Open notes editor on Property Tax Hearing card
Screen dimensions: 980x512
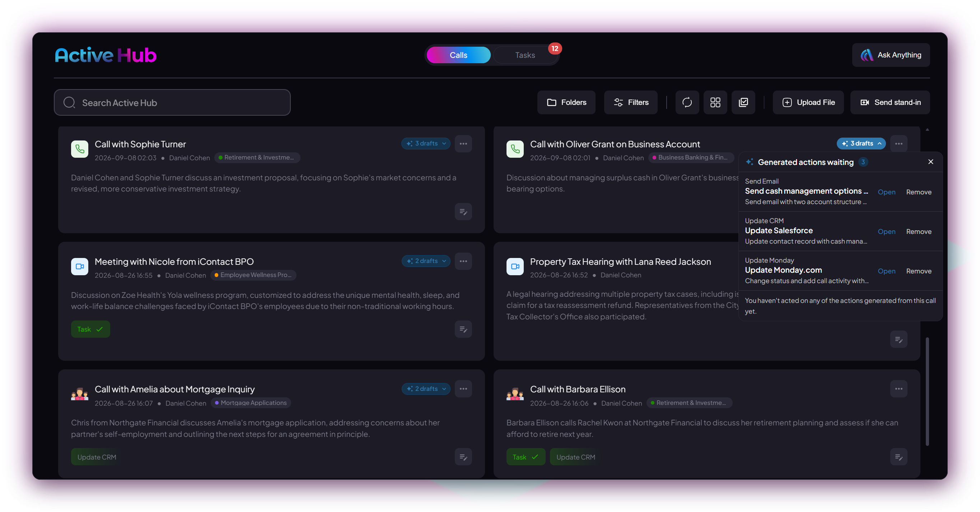click(899, 339)
